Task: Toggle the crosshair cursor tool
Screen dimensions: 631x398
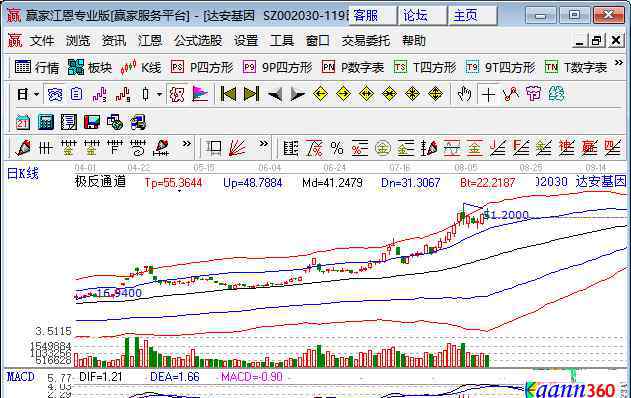Action: [488, 95]
